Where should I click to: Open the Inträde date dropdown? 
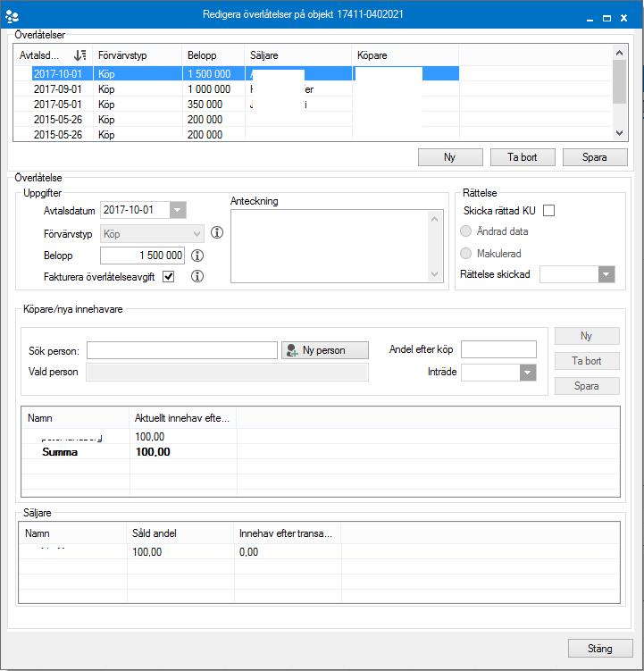[x=528, y=373]
